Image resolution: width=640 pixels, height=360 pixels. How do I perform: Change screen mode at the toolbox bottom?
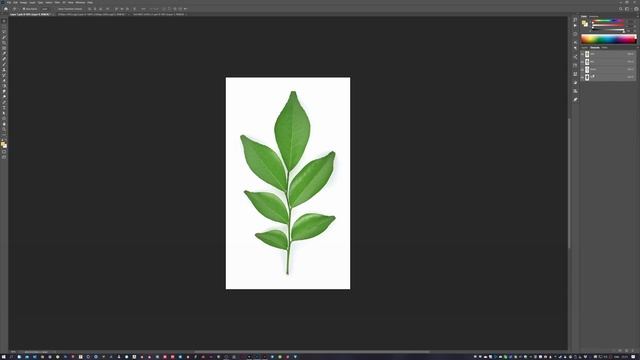[x=4, y=157]
